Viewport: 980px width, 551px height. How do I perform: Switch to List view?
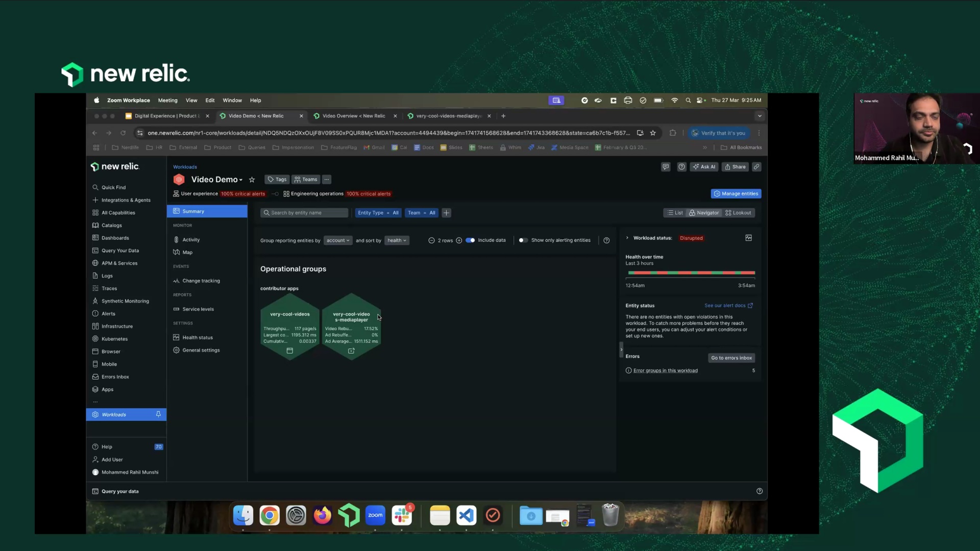[675, 213]
